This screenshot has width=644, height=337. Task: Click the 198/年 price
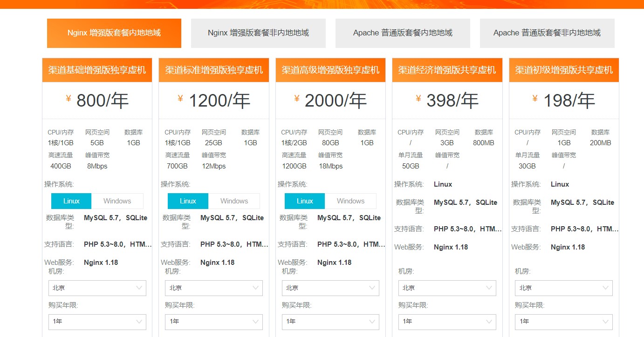[x=569, y=101]
